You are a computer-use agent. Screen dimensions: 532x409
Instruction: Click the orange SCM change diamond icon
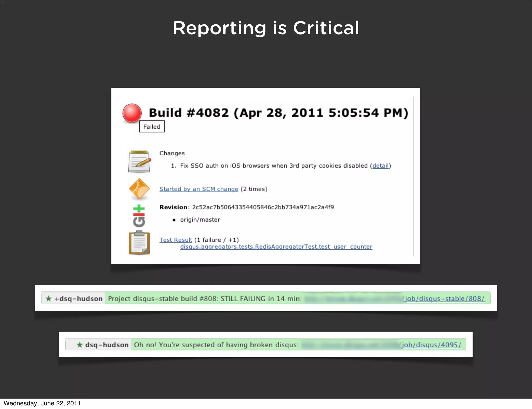pos(139,189)
